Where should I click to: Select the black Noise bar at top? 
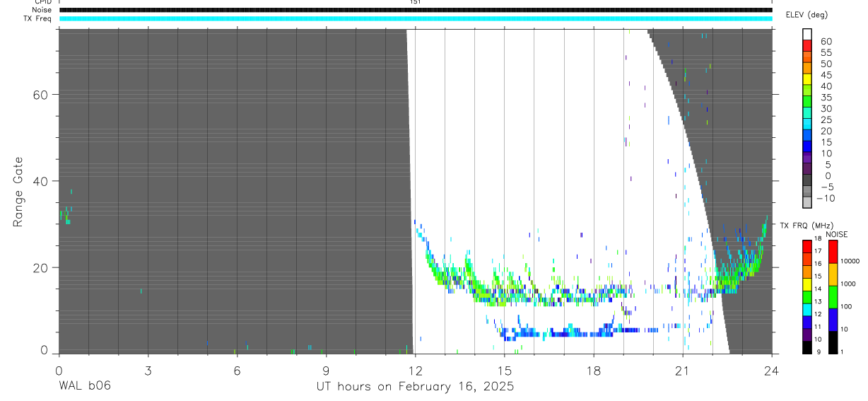click(416, 10)
